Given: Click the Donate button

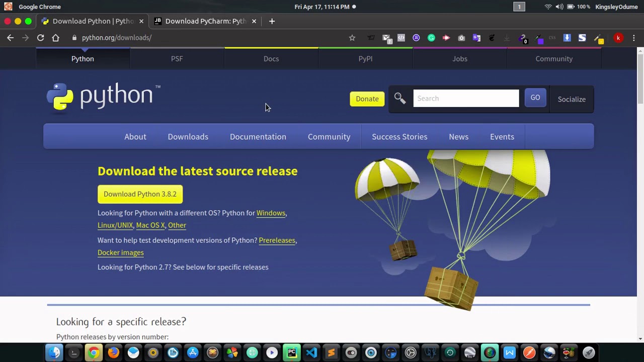Looking at the screenshot, I should [x=367, y=99].
